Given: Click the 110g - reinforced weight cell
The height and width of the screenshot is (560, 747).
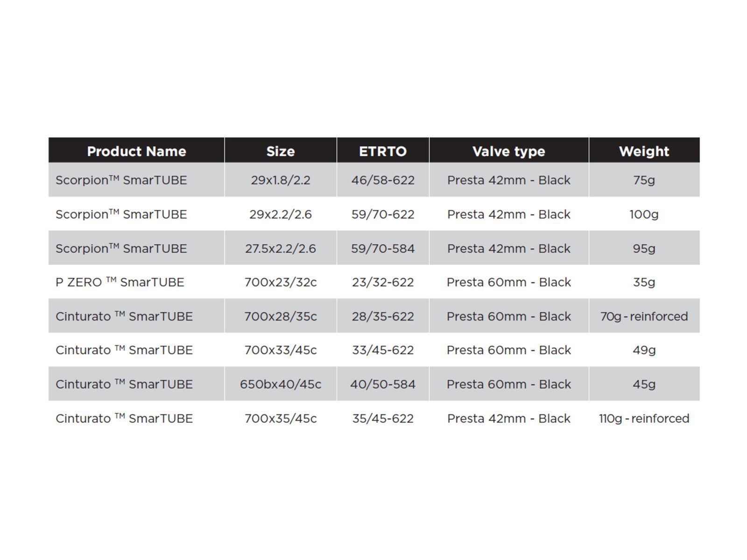Looking at the screenshot, I should (644, 418).
